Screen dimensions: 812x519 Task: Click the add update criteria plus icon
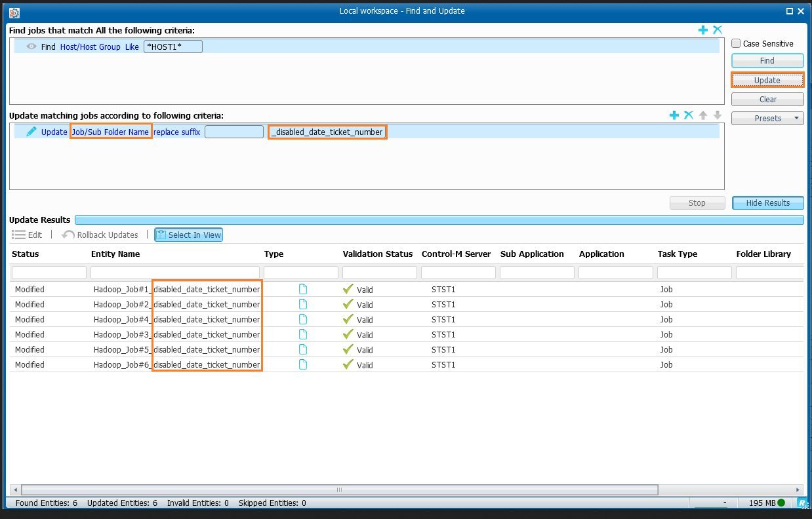coord(674,115)
